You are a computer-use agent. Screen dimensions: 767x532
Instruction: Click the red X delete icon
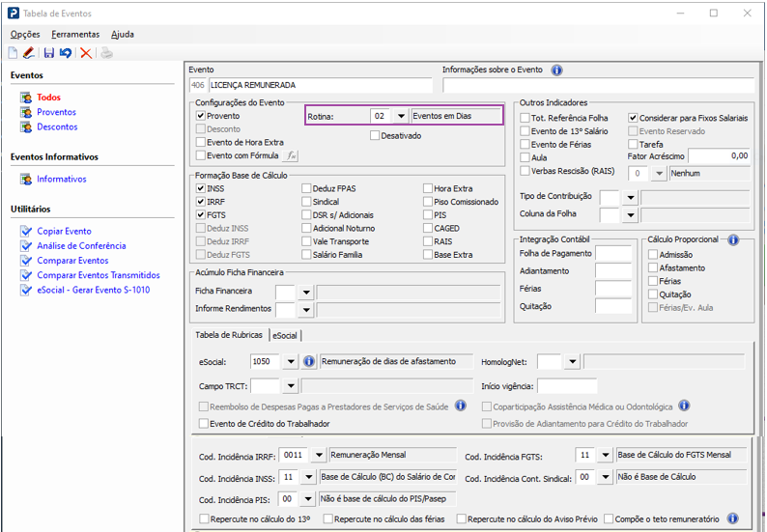click(86, 53)
